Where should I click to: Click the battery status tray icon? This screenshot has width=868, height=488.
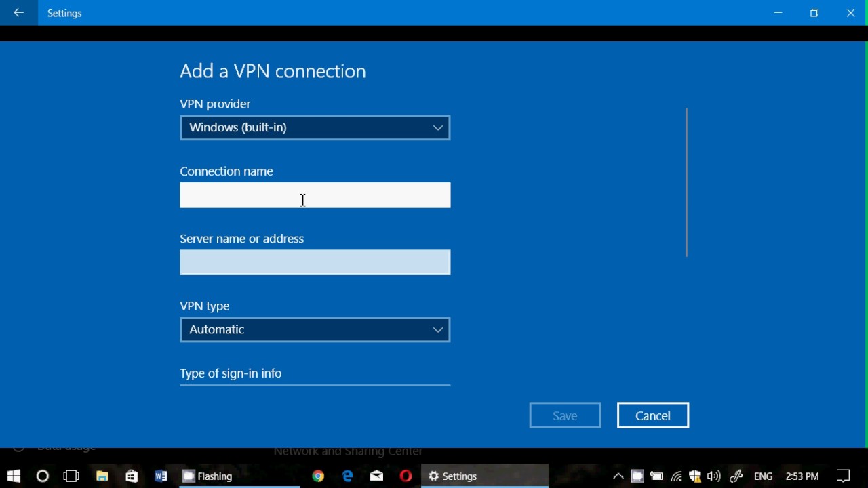click(656, 476)
